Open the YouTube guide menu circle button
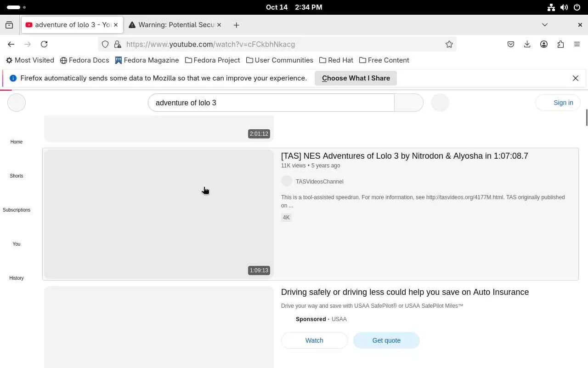This screenshot has height=368, width=588. point(17,103)
